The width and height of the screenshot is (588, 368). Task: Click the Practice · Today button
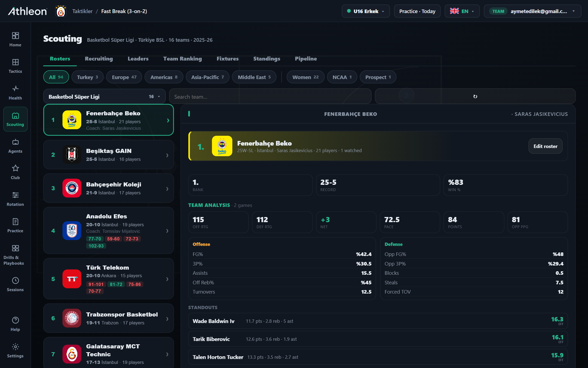(417, 11)
